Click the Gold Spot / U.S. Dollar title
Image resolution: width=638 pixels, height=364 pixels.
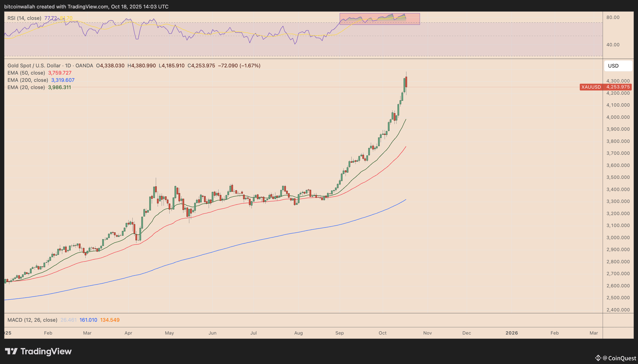coord(34,65)
